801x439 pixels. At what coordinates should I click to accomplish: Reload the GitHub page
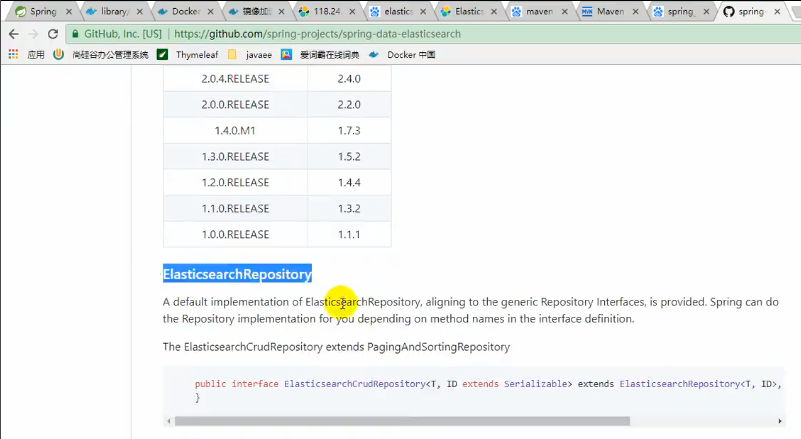point(53,34)
